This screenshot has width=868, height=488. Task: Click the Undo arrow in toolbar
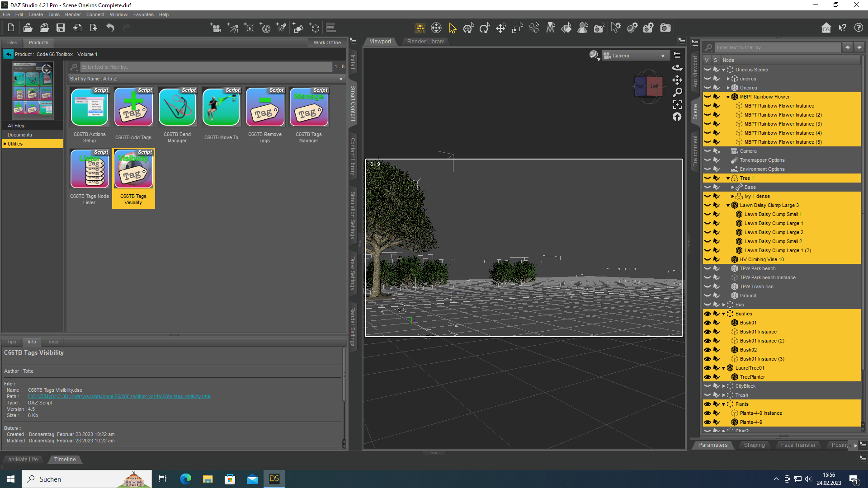click(x=110, y=28)
